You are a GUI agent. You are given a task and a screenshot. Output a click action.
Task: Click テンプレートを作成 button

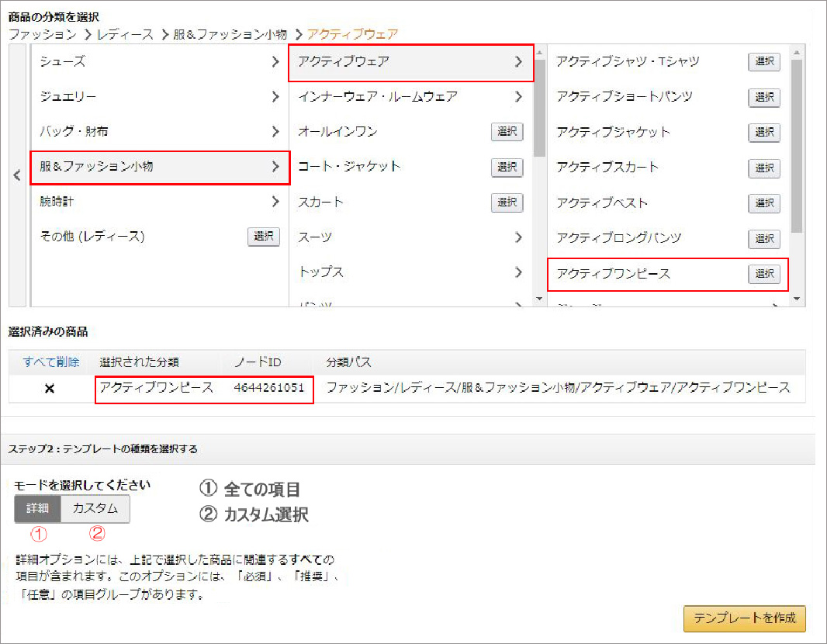pos(744,619)
